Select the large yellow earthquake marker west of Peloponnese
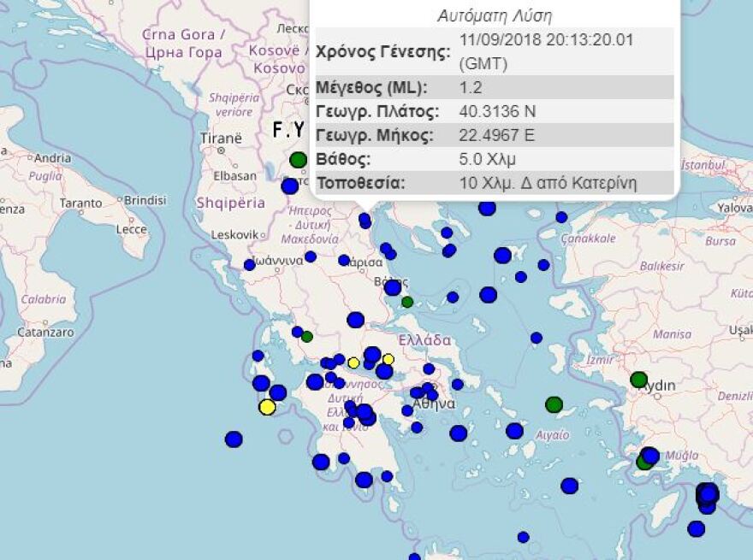 point(267,406)
